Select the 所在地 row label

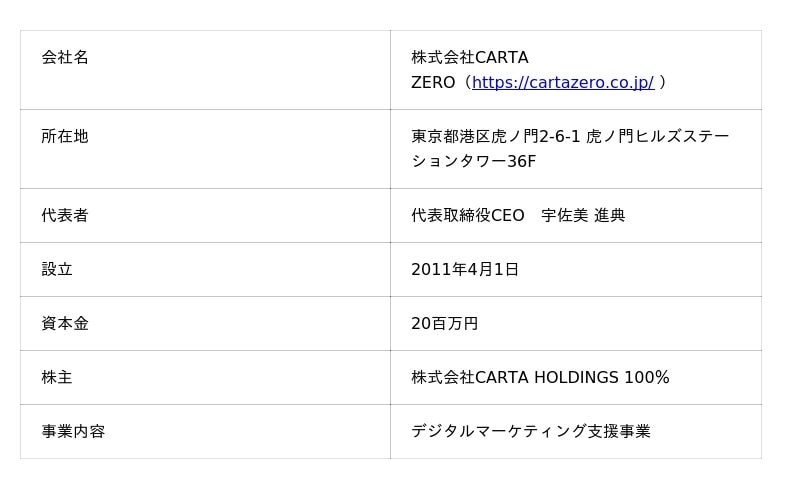click(65, 136)
